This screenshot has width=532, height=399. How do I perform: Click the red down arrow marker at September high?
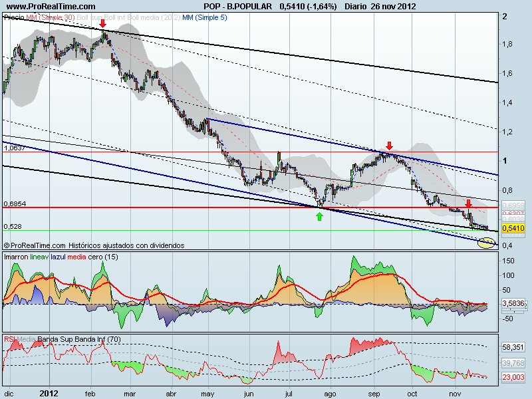[389, 146]
